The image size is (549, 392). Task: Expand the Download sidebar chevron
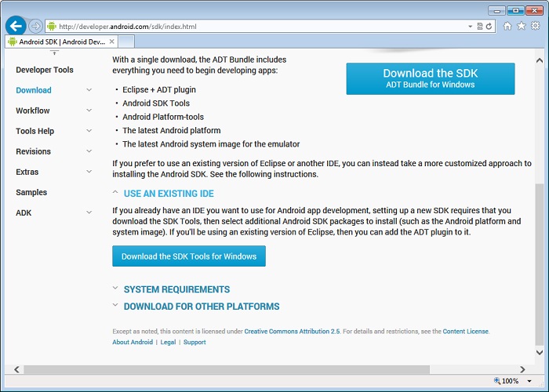(x=89, y=90)
